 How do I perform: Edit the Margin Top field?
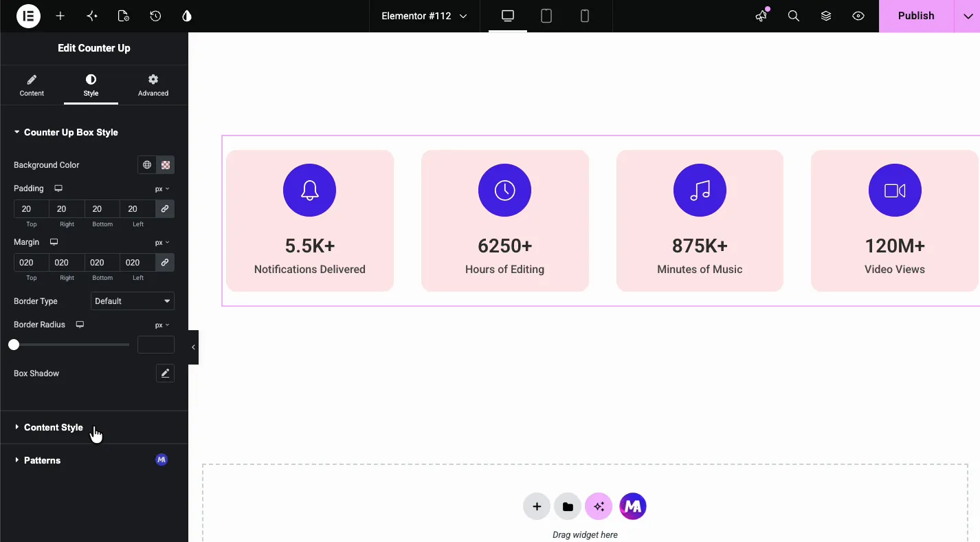tap(31, 262)
